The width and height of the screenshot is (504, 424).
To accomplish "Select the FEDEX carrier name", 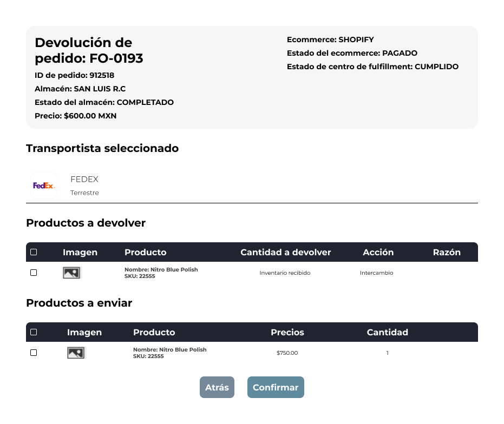I will point(84,180).
